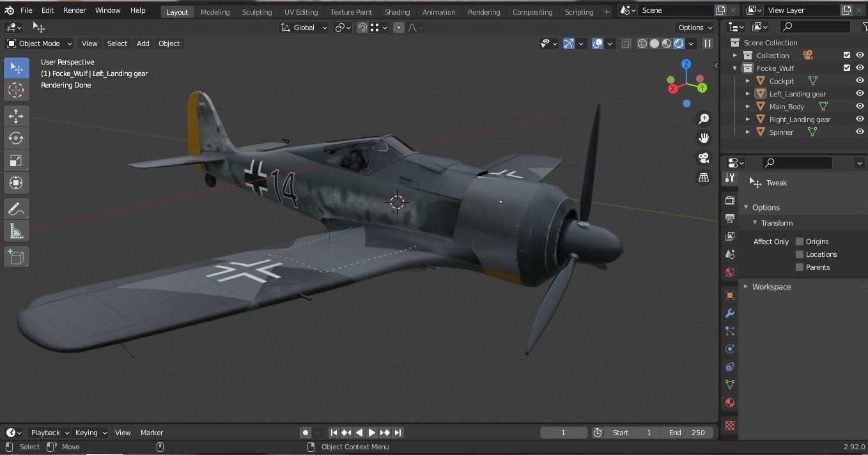The image size is (868, 455).
Task: Select the Scale tool
Action: [x=17, y=160]
